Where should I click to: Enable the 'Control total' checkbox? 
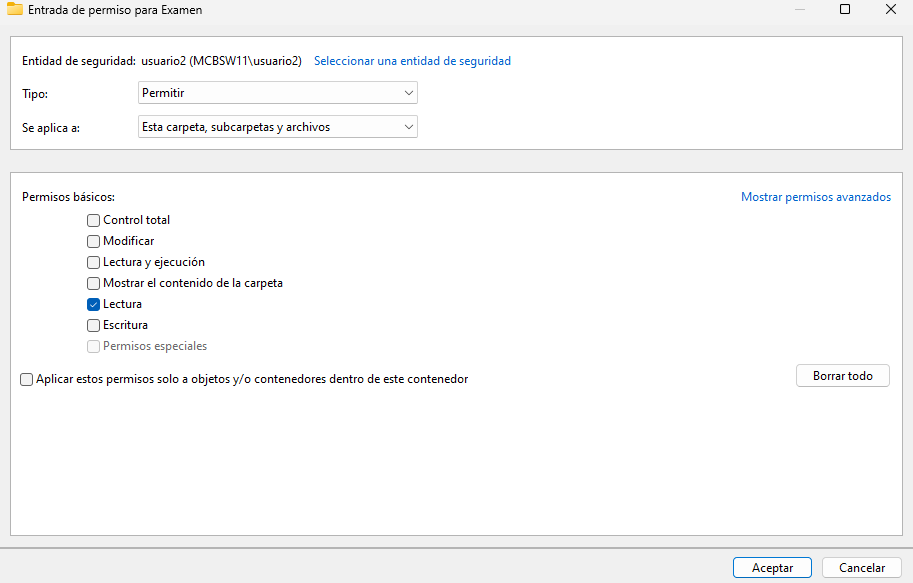(x=93, y=220)
